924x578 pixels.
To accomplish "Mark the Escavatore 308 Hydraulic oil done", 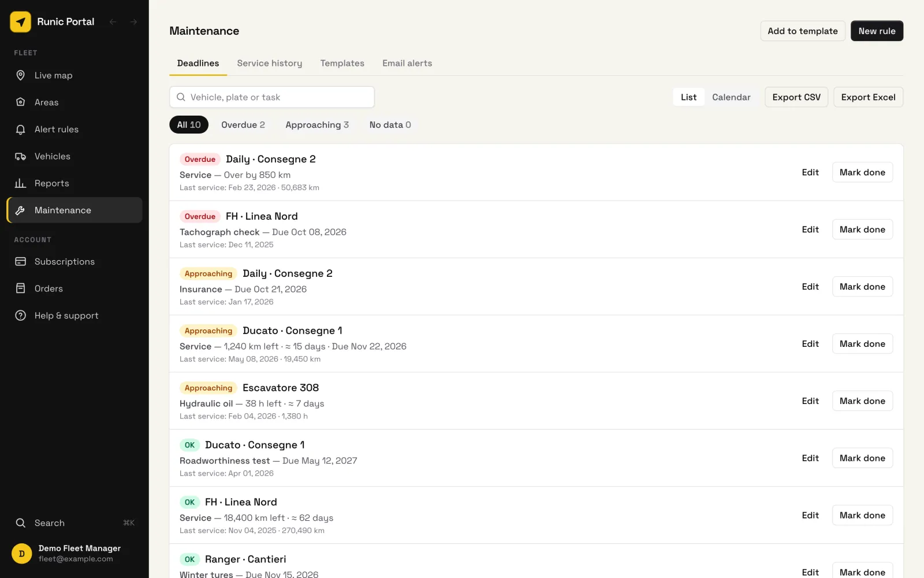I will click(862, 401).
